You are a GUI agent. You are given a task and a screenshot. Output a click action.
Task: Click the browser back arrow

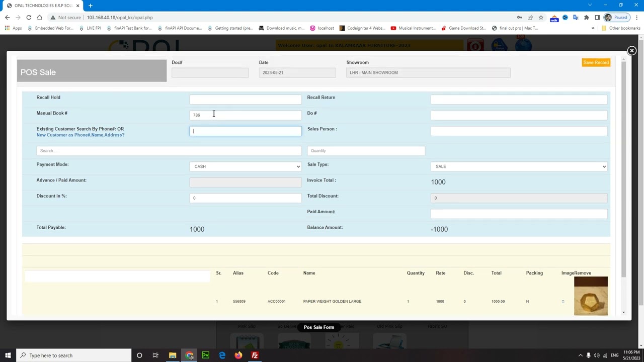(x=8, y=18)
